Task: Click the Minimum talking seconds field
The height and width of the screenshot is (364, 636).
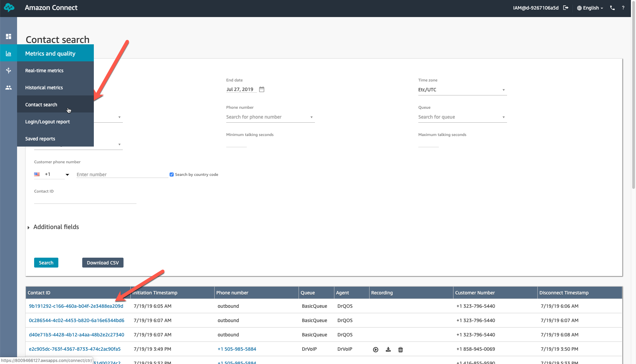Action: (236, 143)
